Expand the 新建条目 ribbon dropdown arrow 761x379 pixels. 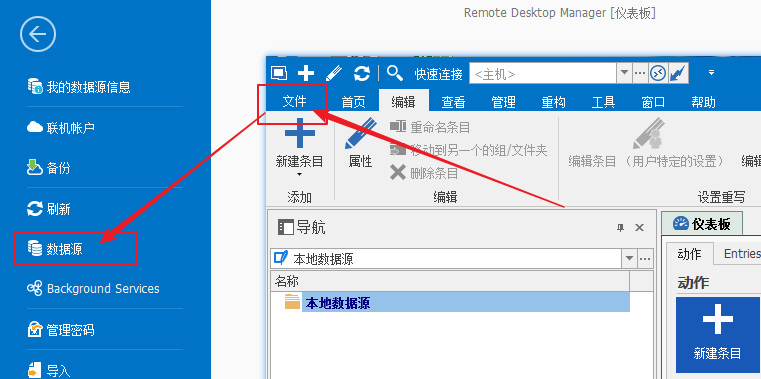[x=299, y=175]
